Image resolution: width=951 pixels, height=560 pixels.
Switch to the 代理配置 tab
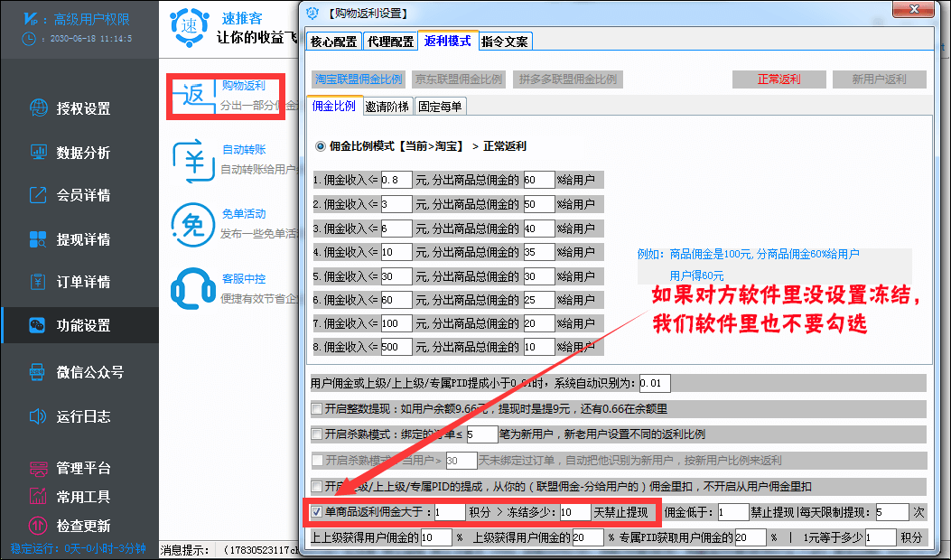tap(390, 42)
